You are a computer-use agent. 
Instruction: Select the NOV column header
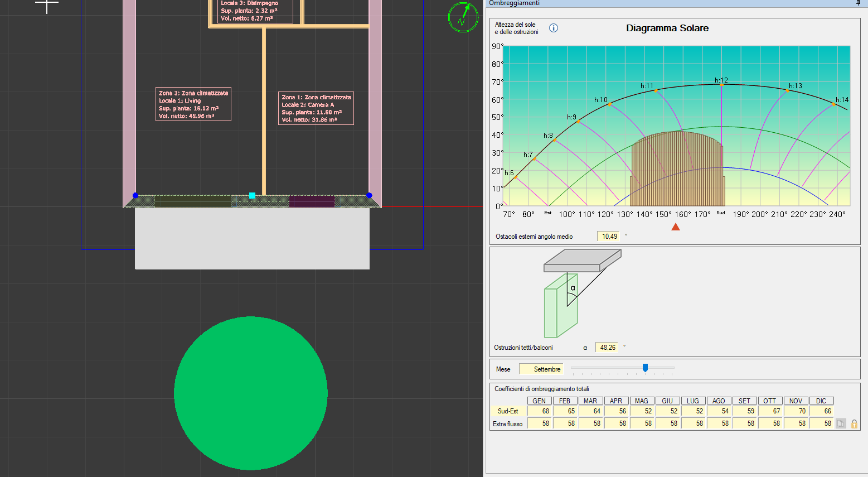[x=796, y=401]
